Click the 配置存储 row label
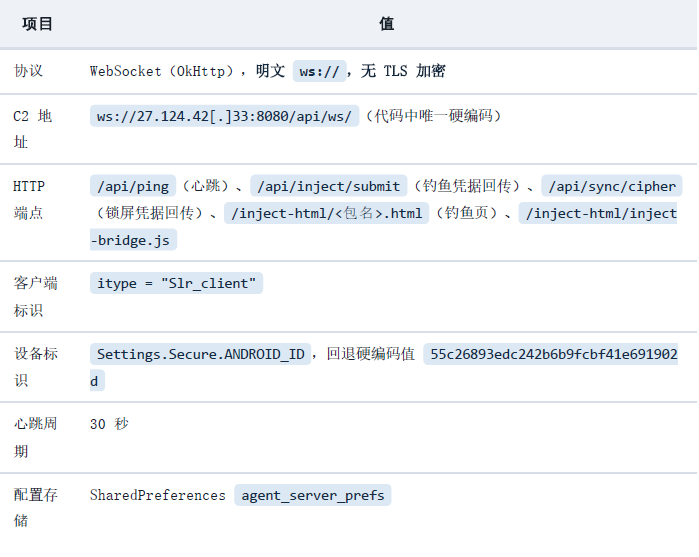Image resolution: width=699 pixels, height=557 pixels. 36,507
